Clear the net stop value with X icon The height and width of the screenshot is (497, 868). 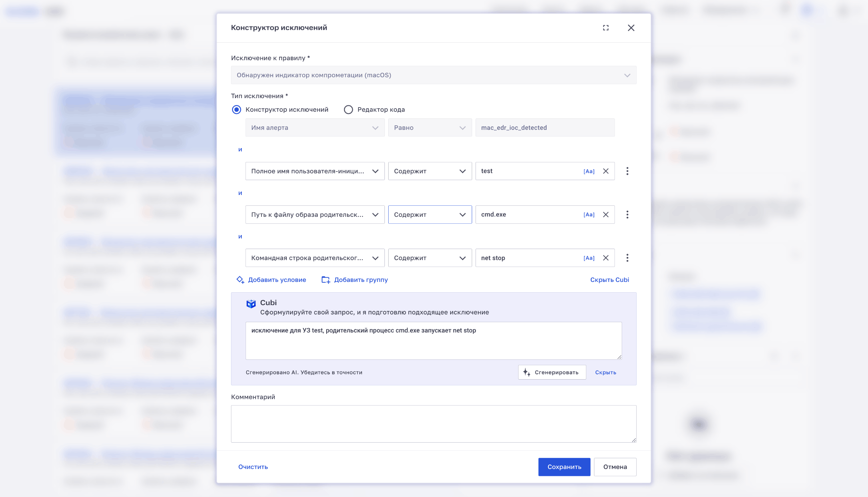pyautogui.click(x=606, y=258)
